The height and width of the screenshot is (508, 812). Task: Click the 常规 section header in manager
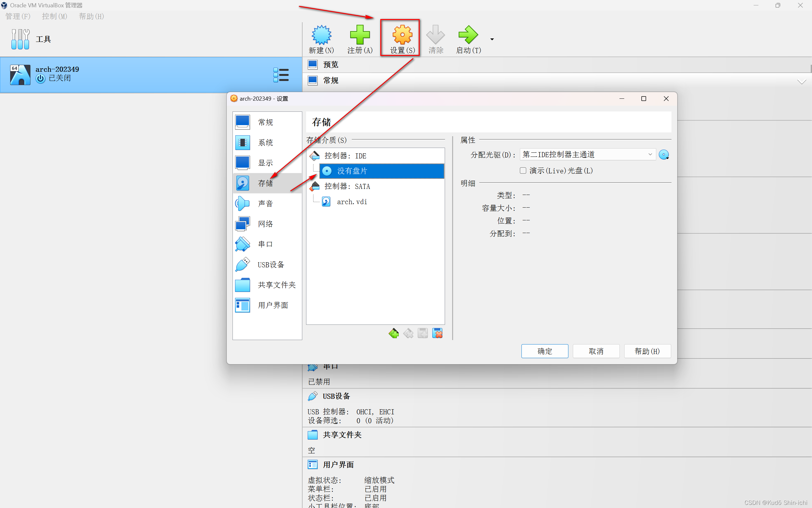[331, 81]
